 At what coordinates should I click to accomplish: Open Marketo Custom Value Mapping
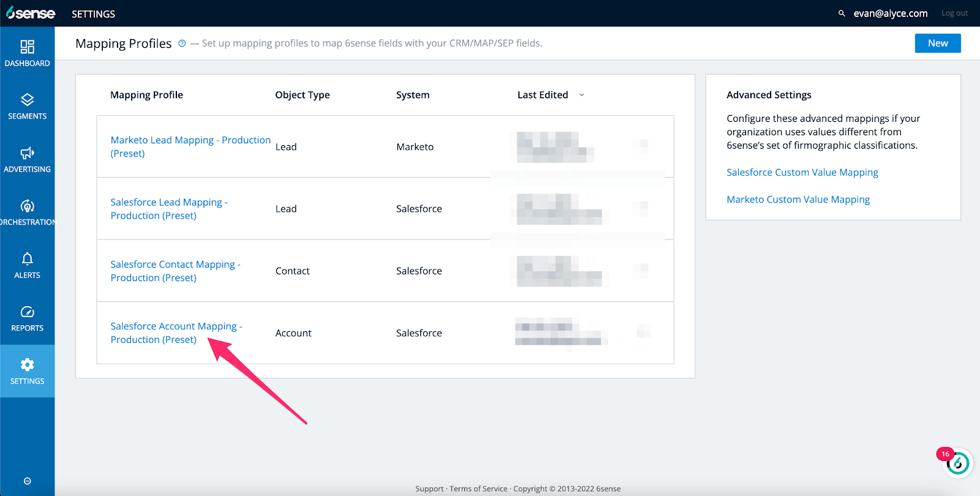(798, 199)
